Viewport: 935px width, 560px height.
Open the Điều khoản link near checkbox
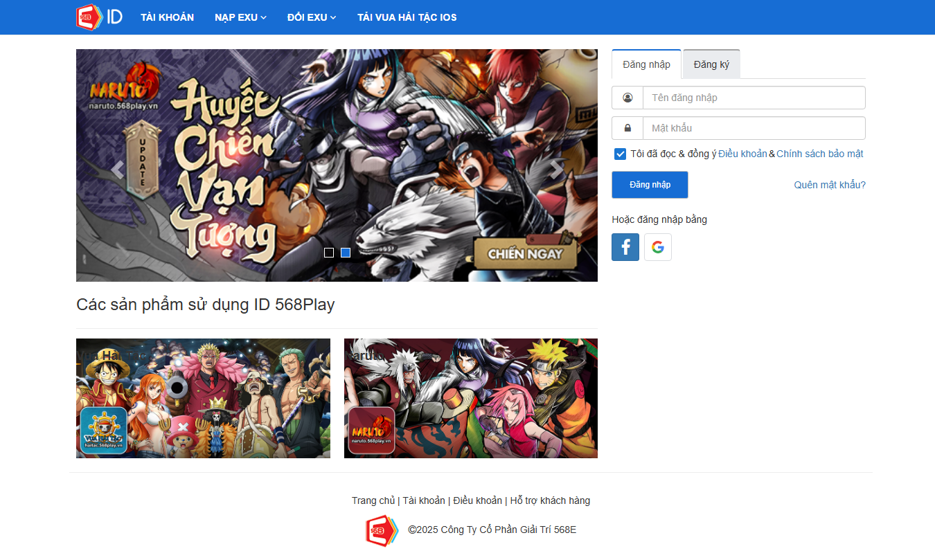[742, 154]
